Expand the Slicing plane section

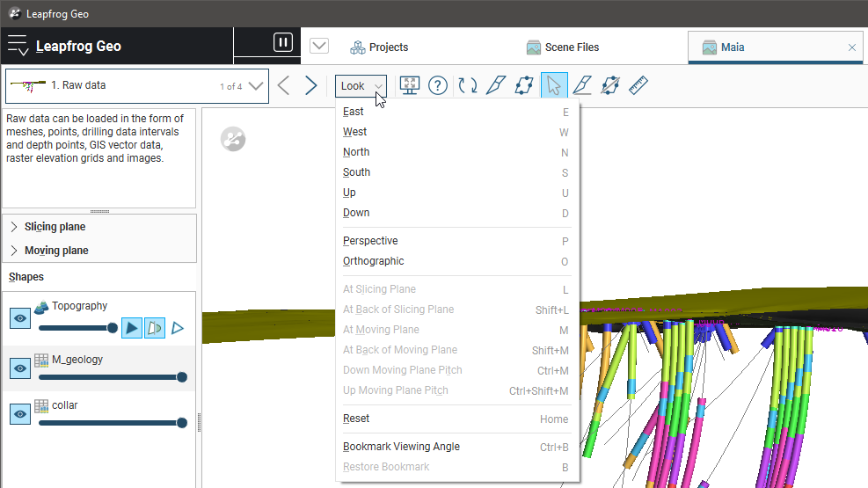[14, 227]
